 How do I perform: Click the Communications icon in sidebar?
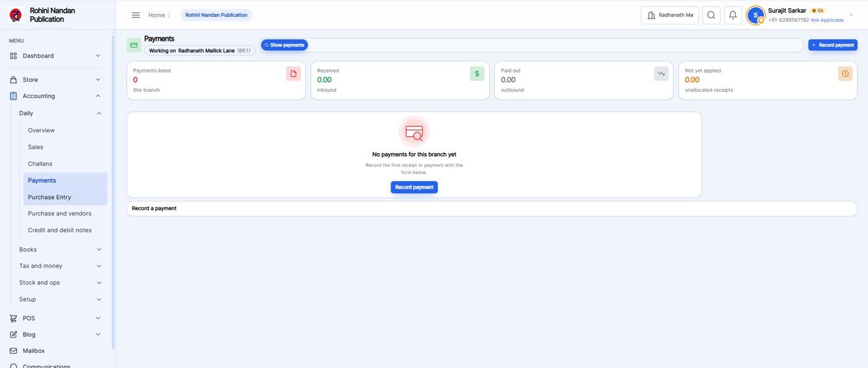(x=14, y=366)
